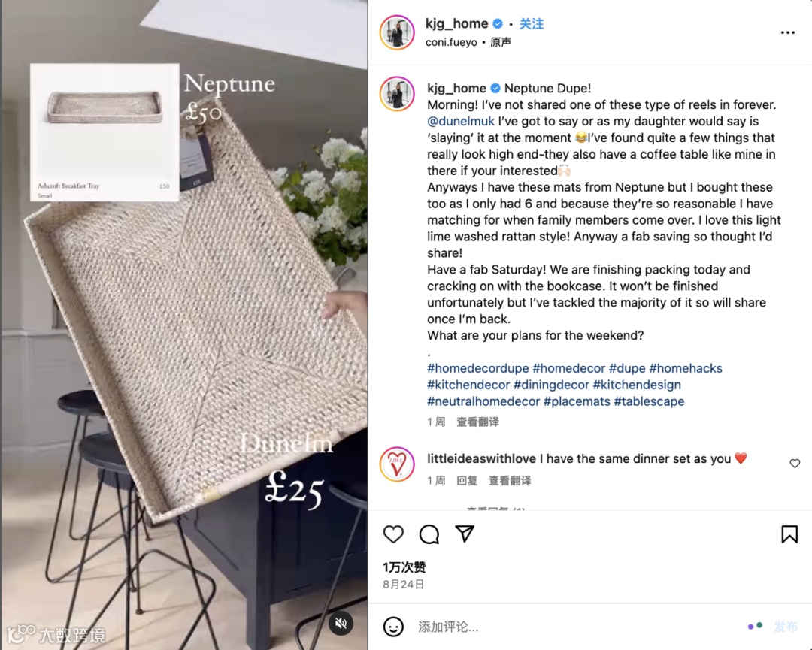812x650 pixels.
Task: Open the #placemats hashtag
Action: [577, 401]
